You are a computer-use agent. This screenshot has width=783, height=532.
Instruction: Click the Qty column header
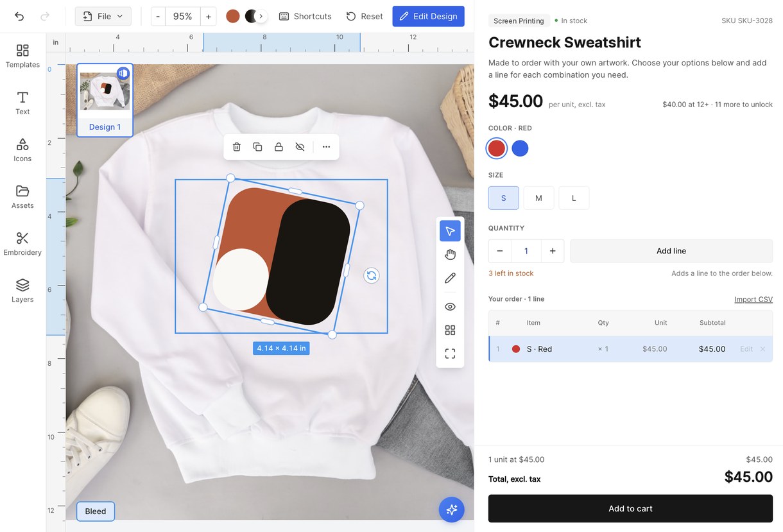[603, 323]
